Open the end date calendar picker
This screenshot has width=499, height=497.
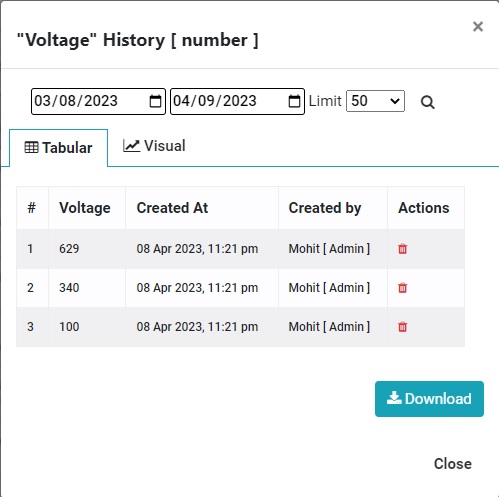pyautogui.click(x=294, y=101)
